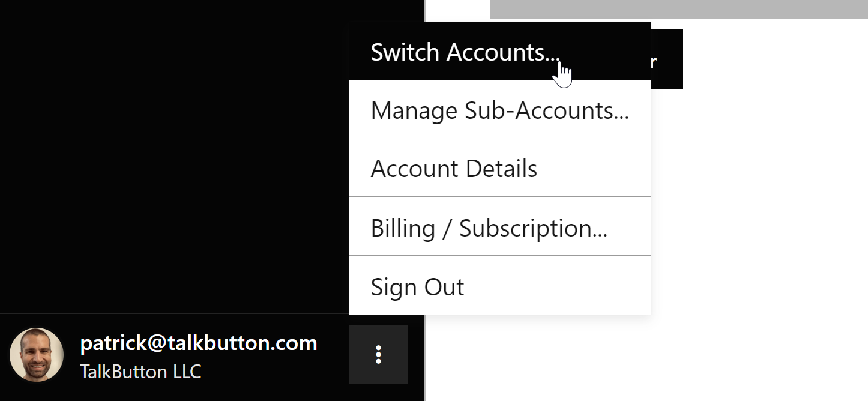This screenshot has width=868, height=401.
Task: Click the TalkButton LLC company name
Action: [x=140, y=372]
